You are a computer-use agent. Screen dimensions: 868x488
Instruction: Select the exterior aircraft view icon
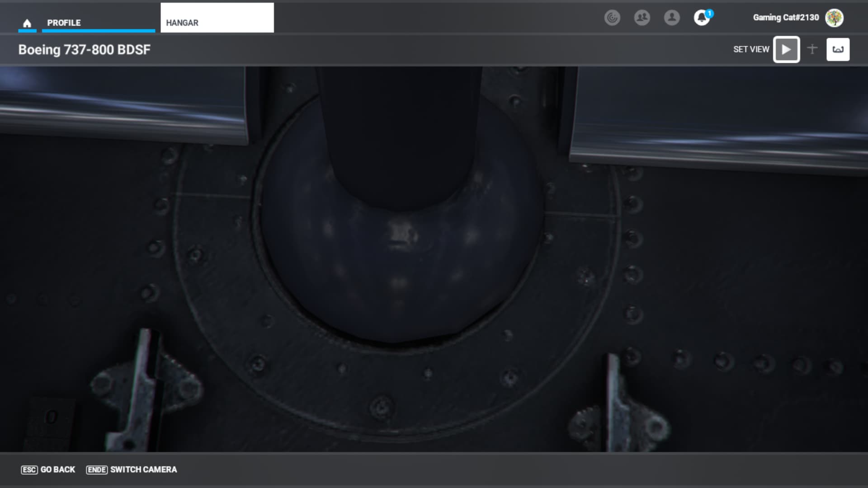click(x=812, y=49)
